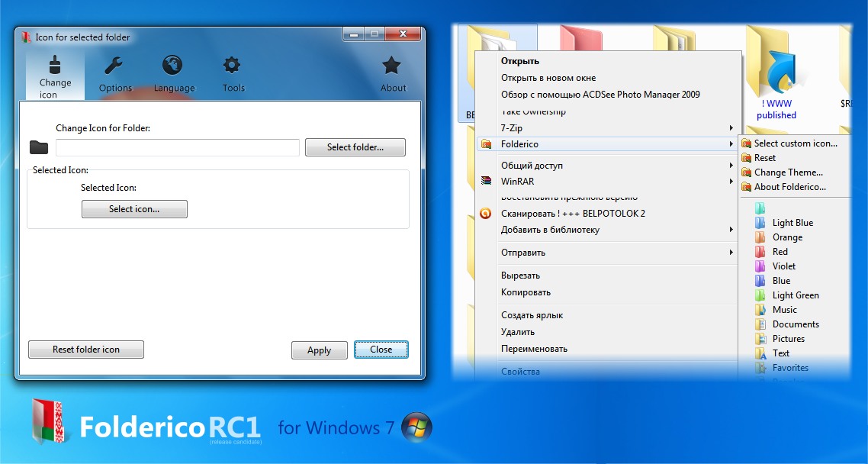Choose Сканировать ! +++ BELPOTOLOK 2
The width and height of the screenshot is (868, 464).
coord(609,213)
